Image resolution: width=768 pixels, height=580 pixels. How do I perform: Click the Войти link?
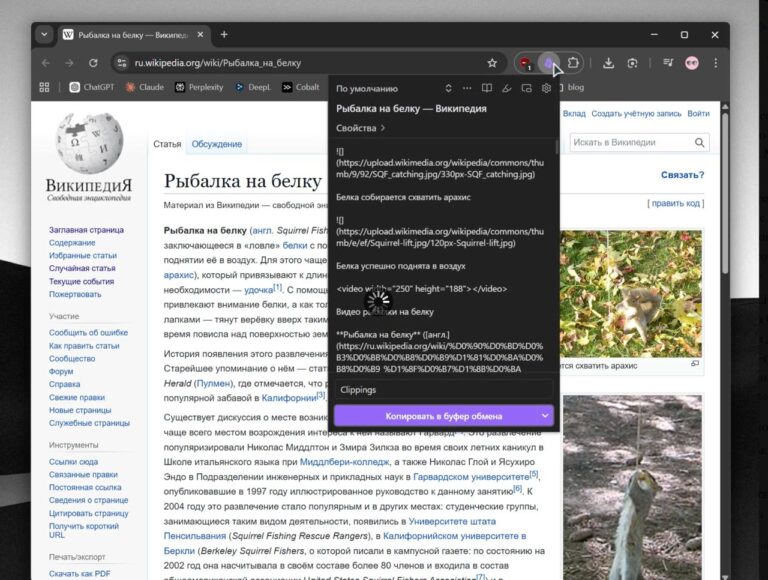pyautogui.click(x=698, y=114)
